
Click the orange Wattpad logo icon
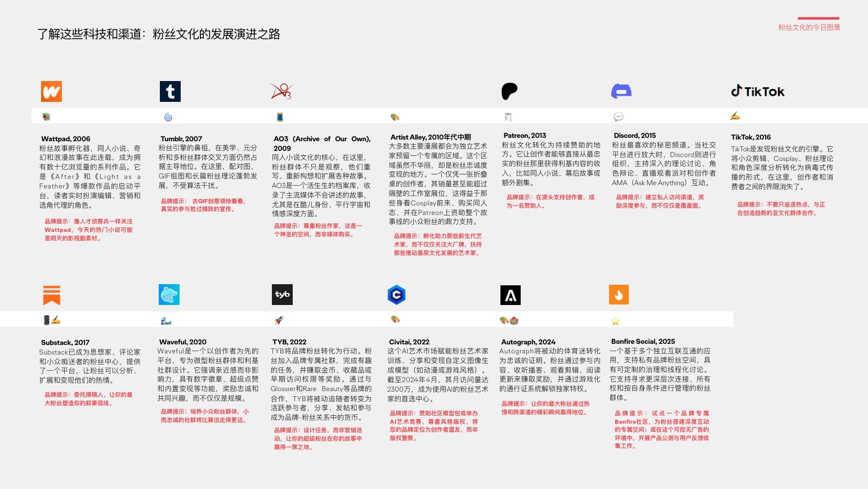[x=51, y=91]
